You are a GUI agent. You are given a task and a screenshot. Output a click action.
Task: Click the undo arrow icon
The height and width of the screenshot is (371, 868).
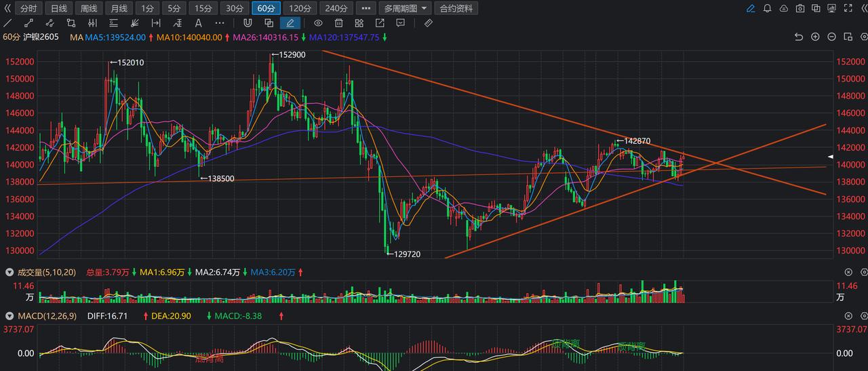coord(799,37)
